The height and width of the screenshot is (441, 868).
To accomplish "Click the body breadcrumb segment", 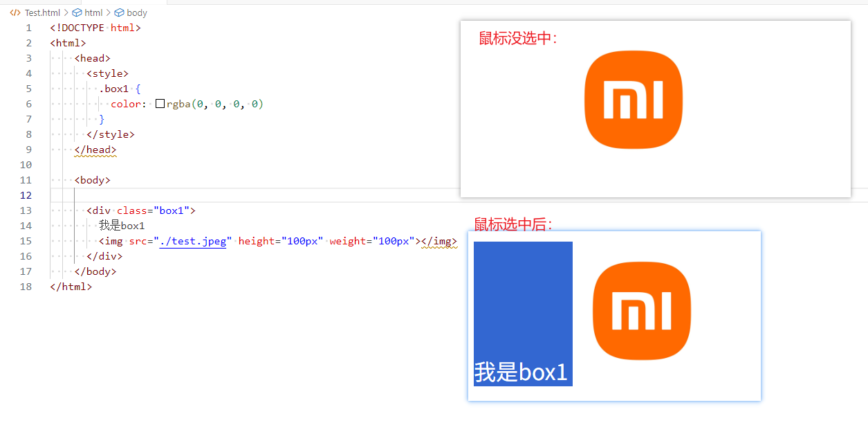I will (137, 12).
